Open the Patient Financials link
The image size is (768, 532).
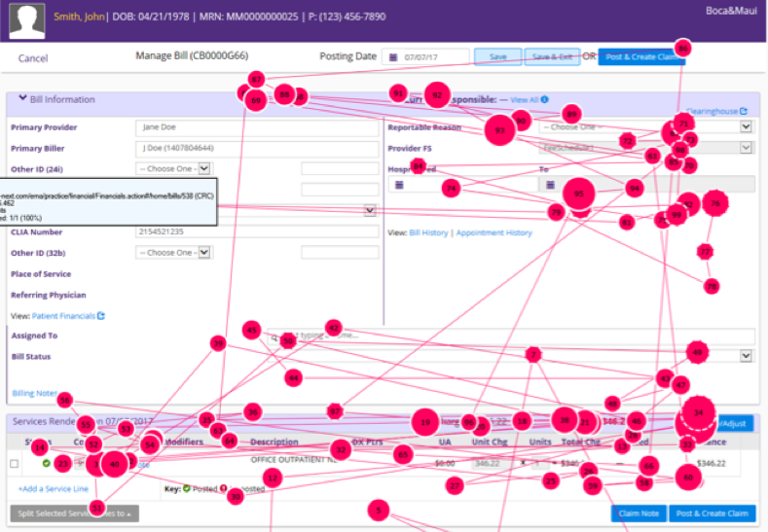point(63,316)
